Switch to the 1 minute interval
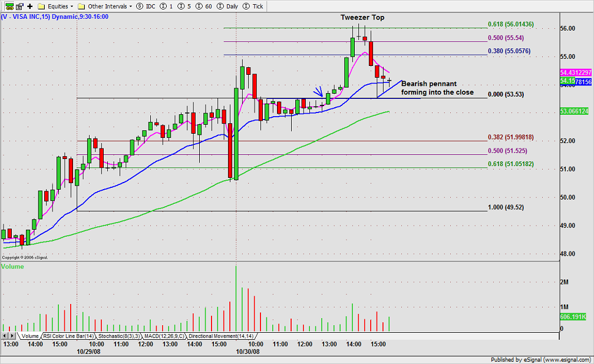This screenshot has height=364, width=594. click(x=167, y=6)
